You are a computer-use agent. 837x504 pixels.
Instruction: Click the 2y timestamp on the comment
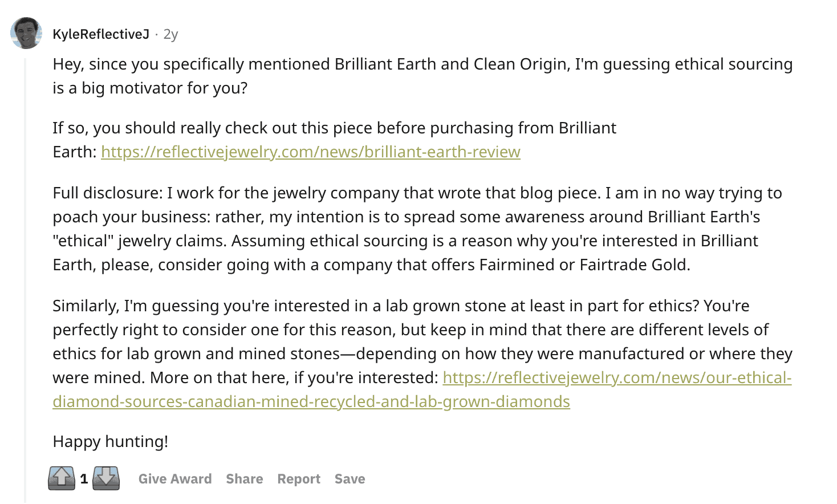(x=169, y=34)
